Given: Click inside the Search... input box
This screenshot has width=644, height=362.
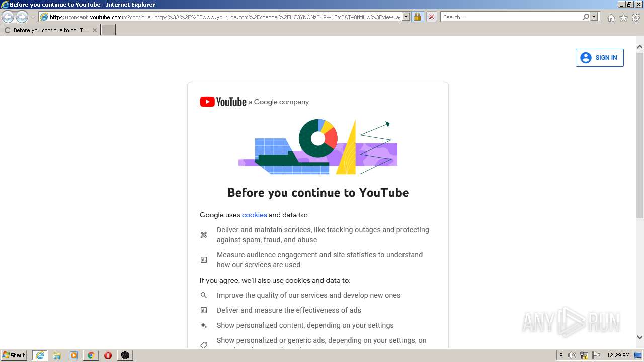Looking at the screenshot, I should 511,17.
